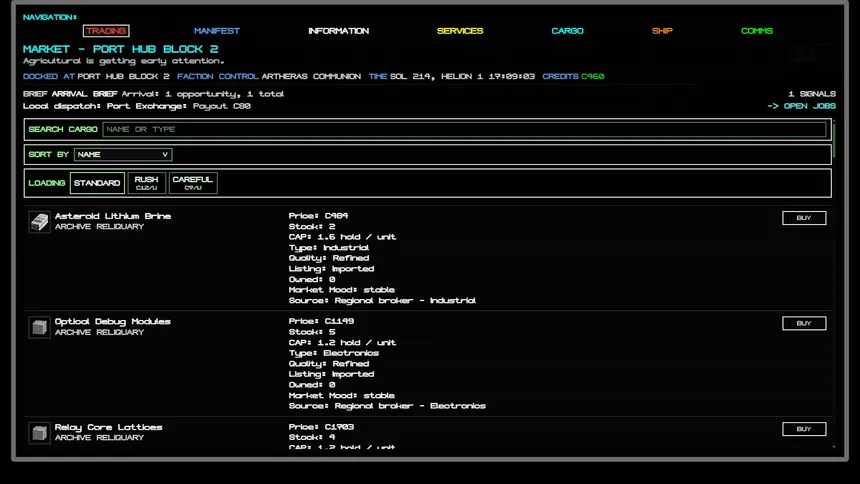This screenshot has width=860, height=484.
Task: Follow the Open Jobs link
Action: (801, 106)
